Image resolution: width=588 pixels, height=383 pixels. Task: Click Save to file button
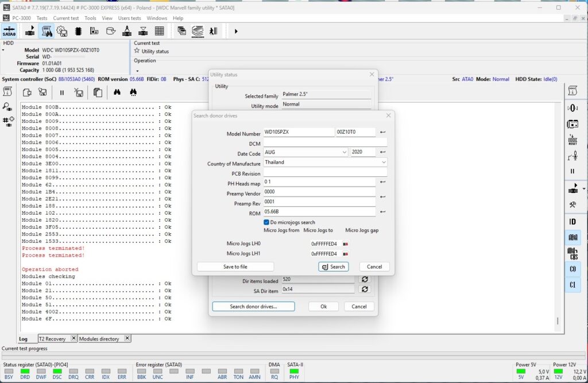pyautogui.click(x=235, y=266)
